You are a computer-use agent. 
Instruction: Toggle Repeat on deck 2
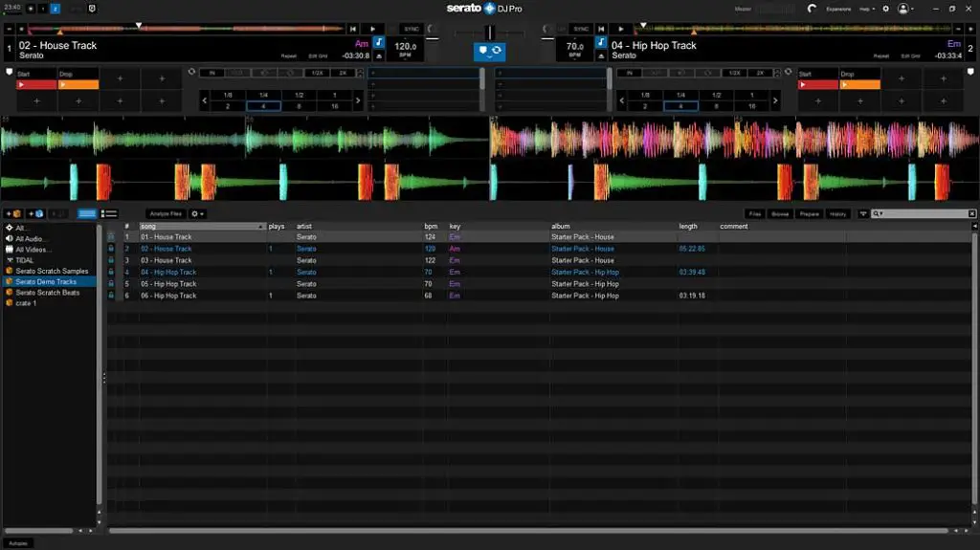coord(881,56)
